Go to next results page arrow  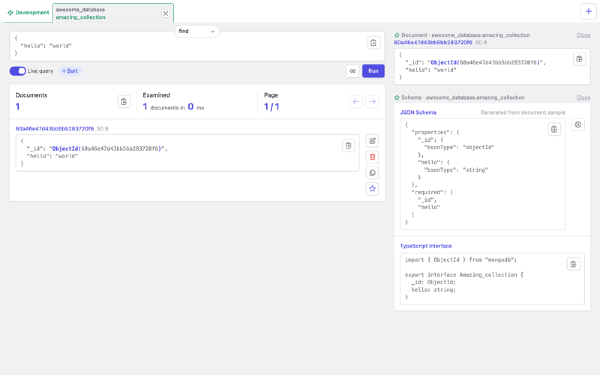click(x=372, y=102)
